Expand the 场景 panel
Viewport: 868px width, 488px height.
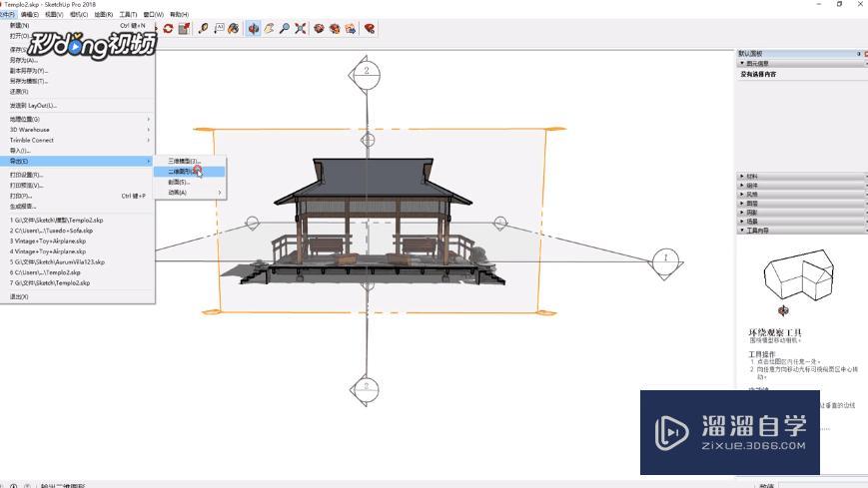pos(801,221)
